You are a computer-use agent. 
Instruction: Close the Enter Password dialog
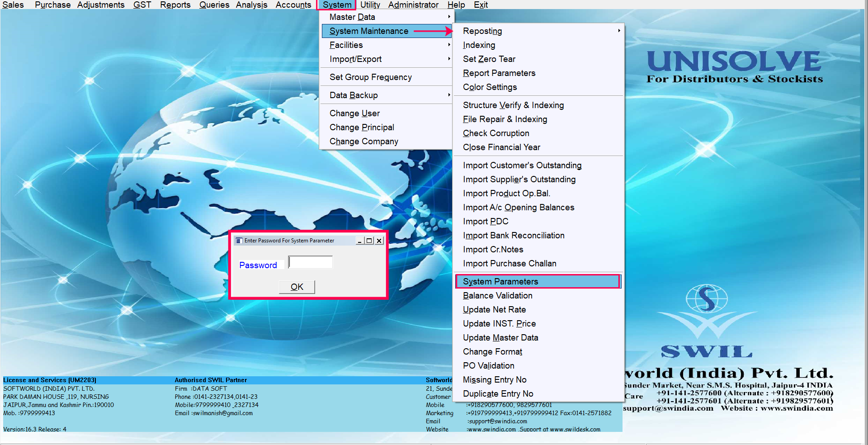click(379, 241)
